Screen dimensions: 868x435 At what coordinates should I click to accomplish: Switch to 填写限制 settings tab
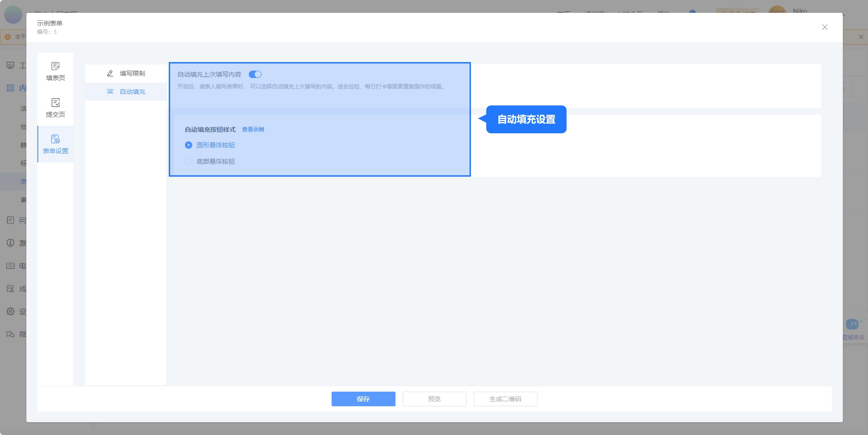(132, 74)
